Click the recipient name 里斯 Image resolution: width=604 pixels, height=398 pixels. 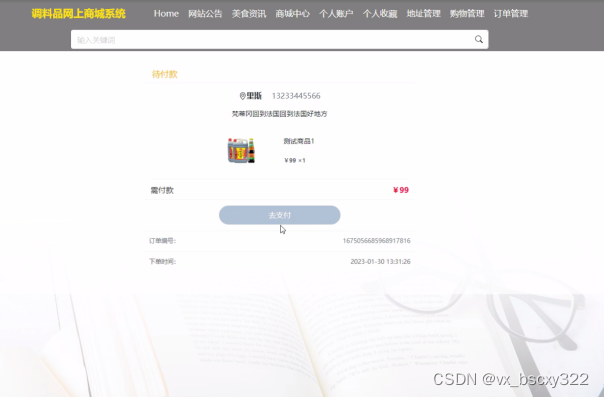pos(254,96)
